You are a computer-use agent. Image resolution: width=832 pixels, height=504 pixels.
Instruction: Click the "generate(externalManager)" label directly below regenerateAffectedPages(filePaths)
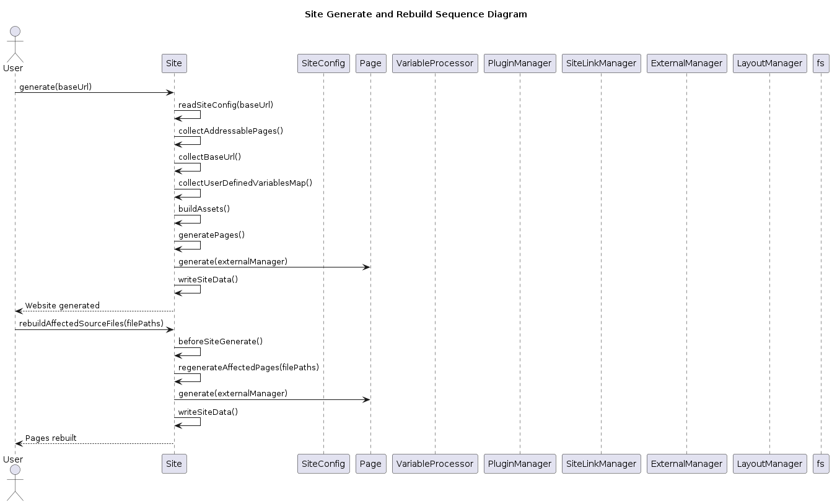tap(233, 393)
